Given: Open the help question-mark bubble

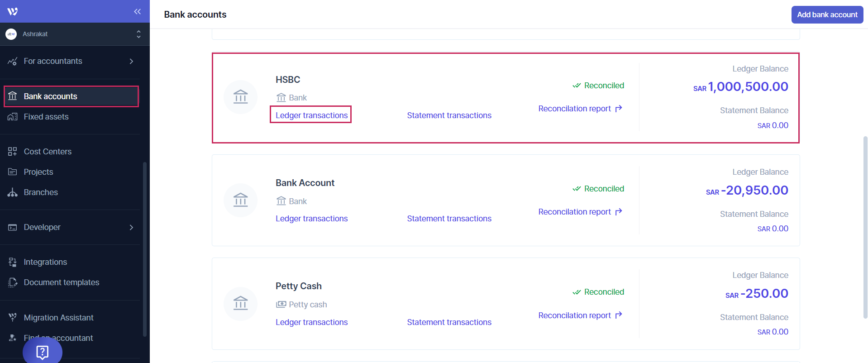Looking at the screenshot, I should pyautogui.click(x=43, y=352).
